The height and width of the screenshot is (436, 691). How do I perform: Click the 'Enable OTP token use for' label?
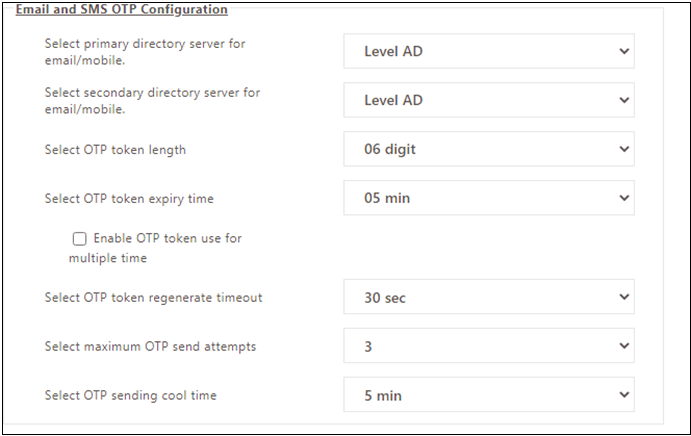(167, 238)
